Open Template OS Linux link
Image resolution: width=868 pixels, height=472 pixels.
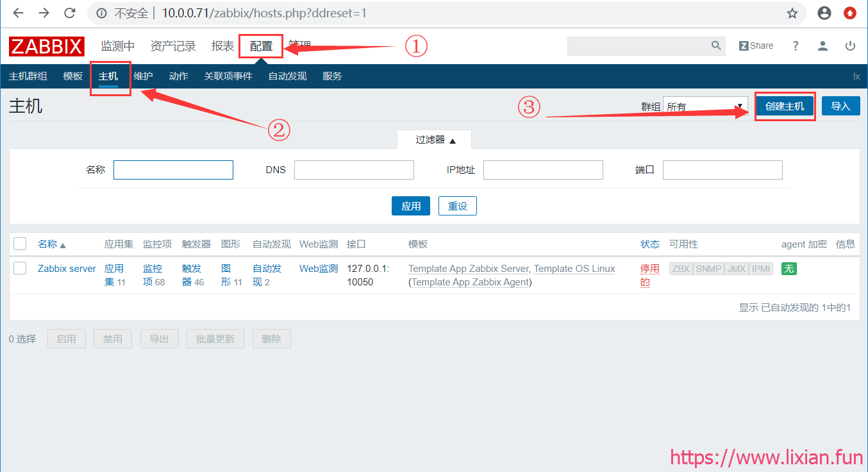click(574, 269)
